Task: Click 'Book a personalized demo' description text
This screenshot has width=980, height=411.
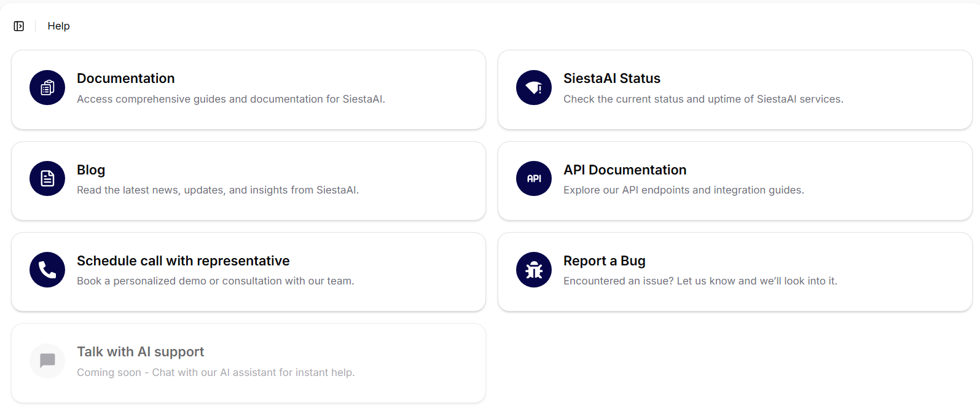Action: 215,281
